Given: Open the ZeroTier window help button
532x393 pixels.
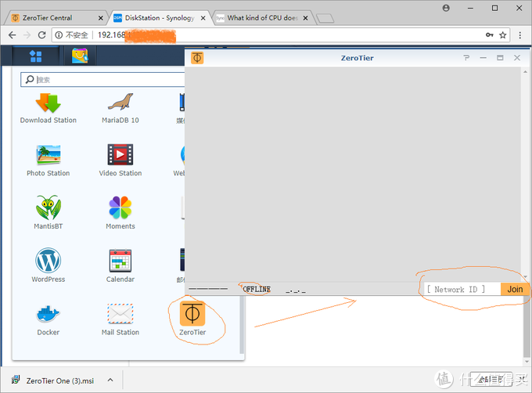Looking at the screenshot, I should (466, 58).
